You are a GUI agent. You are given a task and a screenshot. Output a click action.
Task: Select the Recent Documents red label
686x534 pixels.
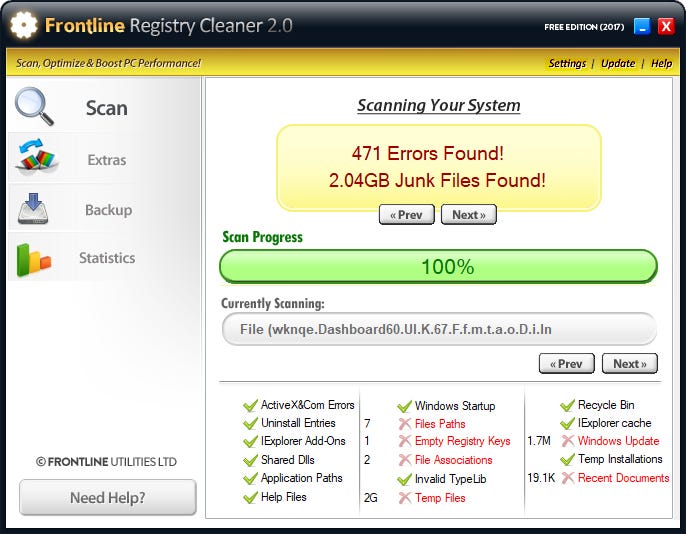pos(623,478)
